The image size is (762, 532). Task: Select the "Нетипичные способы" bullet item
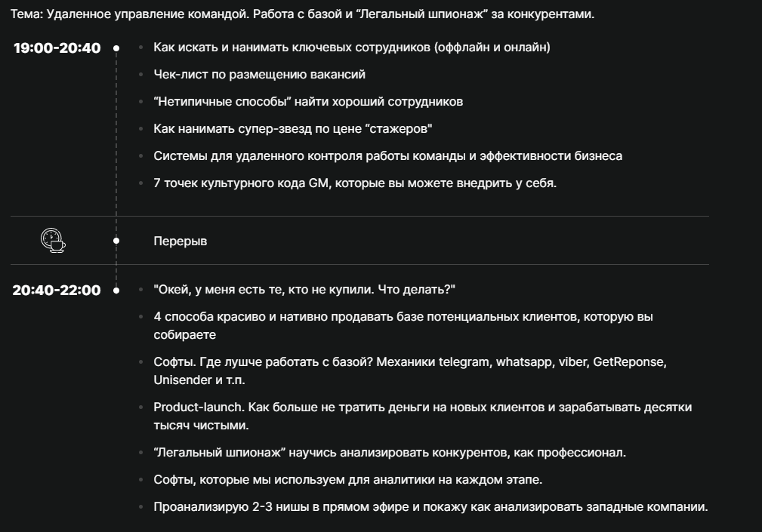[x=308, y=102]
